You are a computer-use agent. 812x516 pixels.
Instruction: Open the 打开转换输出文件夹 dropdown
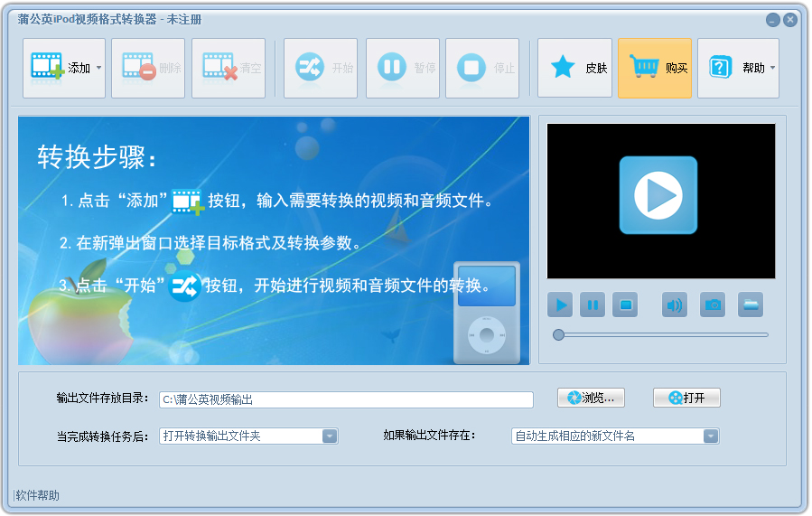coord(248,436)
